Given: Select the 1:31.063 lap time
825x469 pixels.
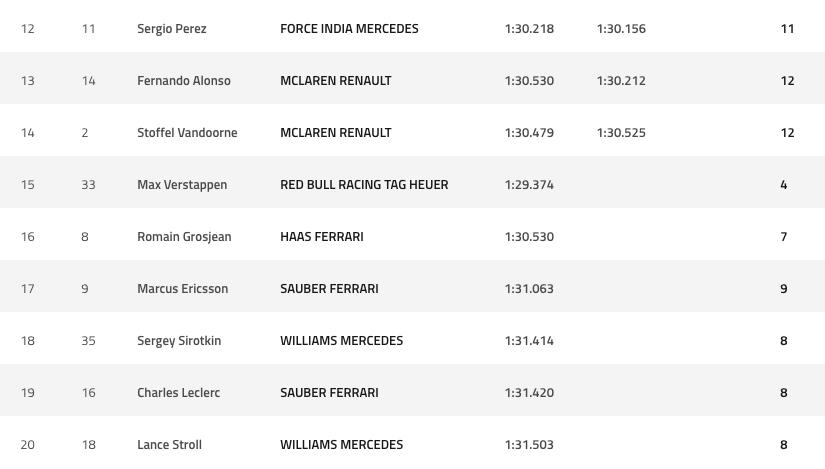Looking at the screenshot, I should (529, 289).
